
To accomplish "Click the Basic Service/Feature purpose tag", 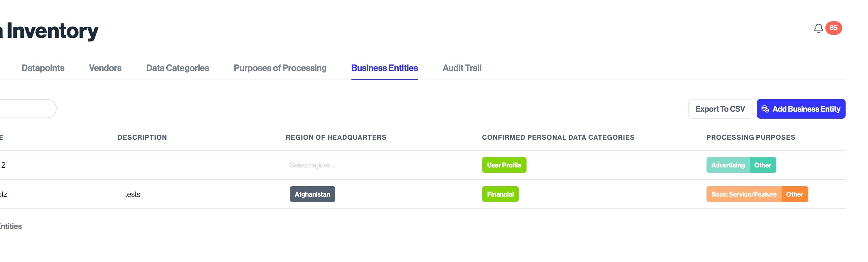I will (743, 194).
